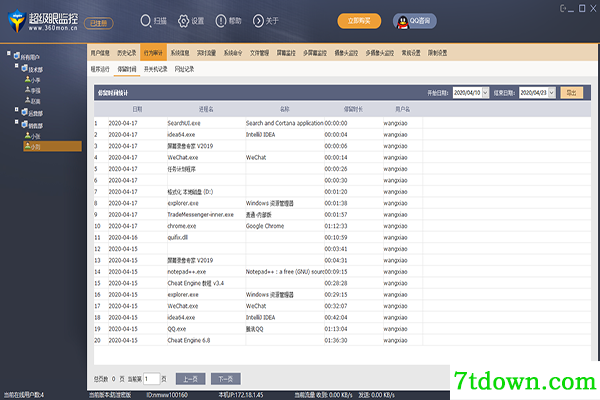Click the 技术部 department icon
Viewport: 600px width, 400px height.
point(24,68)
